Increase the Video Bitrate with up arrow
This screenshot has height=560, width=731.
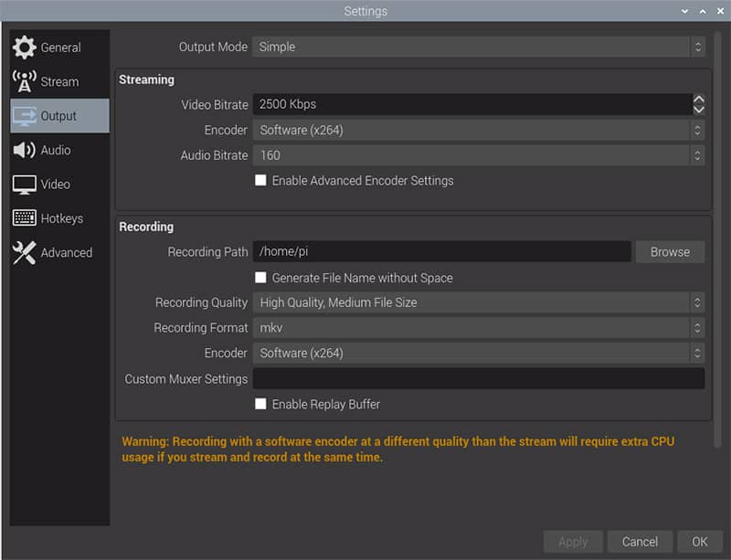click(x=698, y=100)
